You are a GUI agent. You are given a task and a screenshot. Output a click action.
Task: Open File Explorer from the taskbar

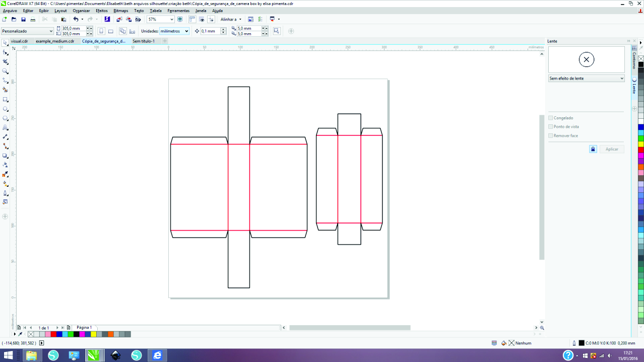tap(31, 355)
